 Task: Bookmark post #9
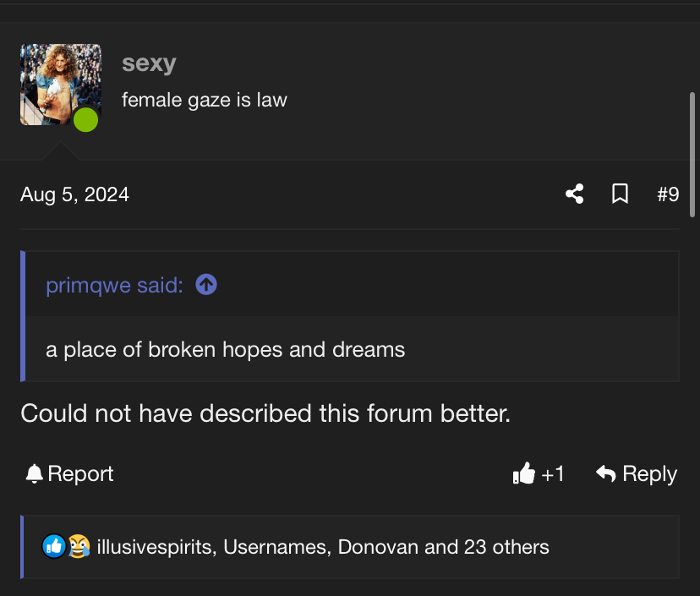pyautogui.click(x=620, y=194)
